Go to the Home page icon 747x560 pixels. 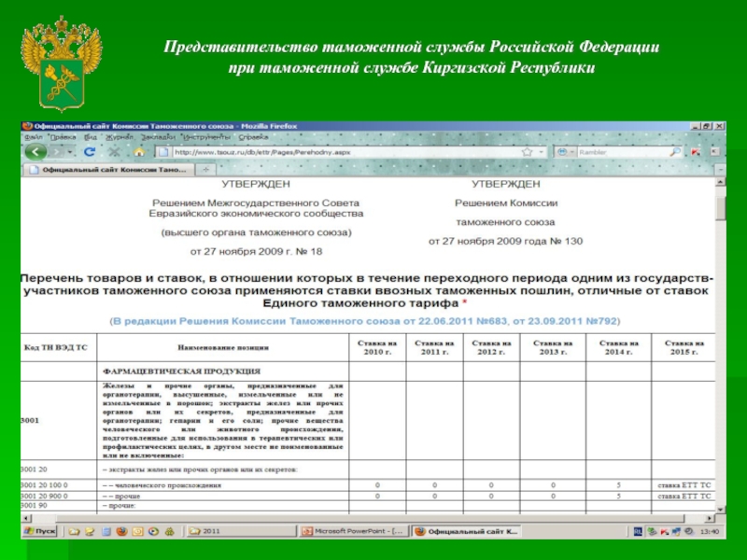coord(138,152)
